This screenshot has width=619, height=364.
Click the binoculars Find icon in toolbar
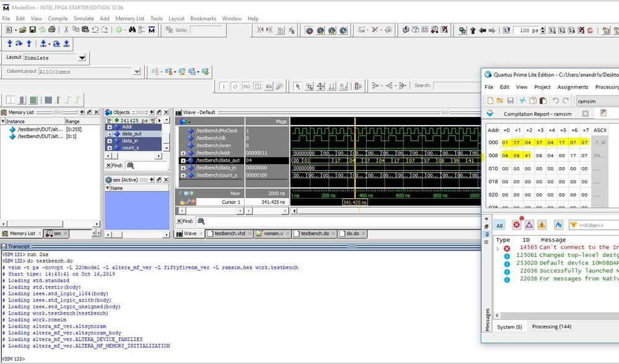(x=132, y=30)
